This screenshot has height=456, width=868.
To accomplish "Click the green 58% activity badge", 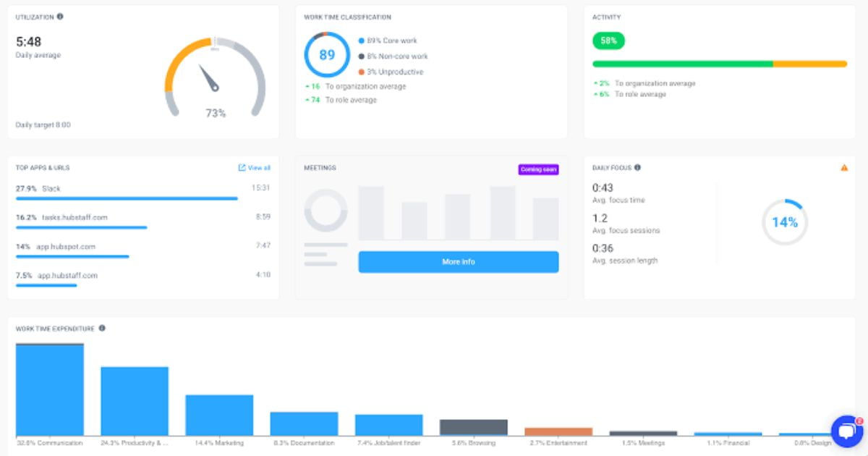I will pos(608,41).
